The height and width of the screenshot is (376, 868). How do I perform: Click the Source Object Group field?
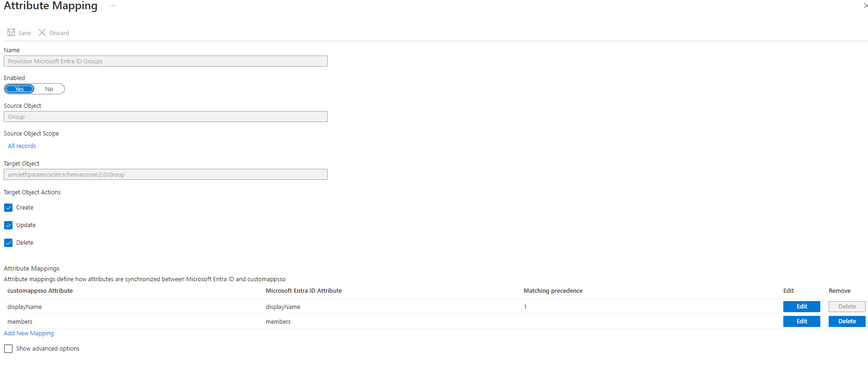click(166, 117)
